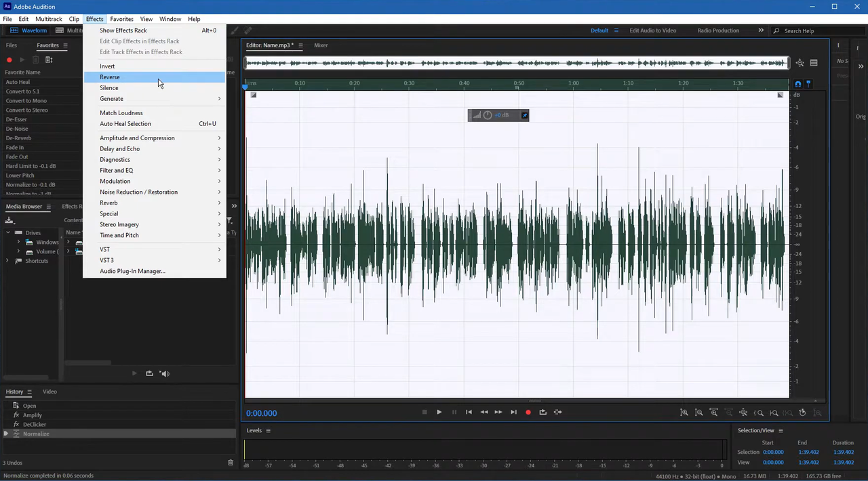Click the Rewind transport icon
Image resolution: width=868 pixels, height=481 pixels.
(x=484, y=412)
